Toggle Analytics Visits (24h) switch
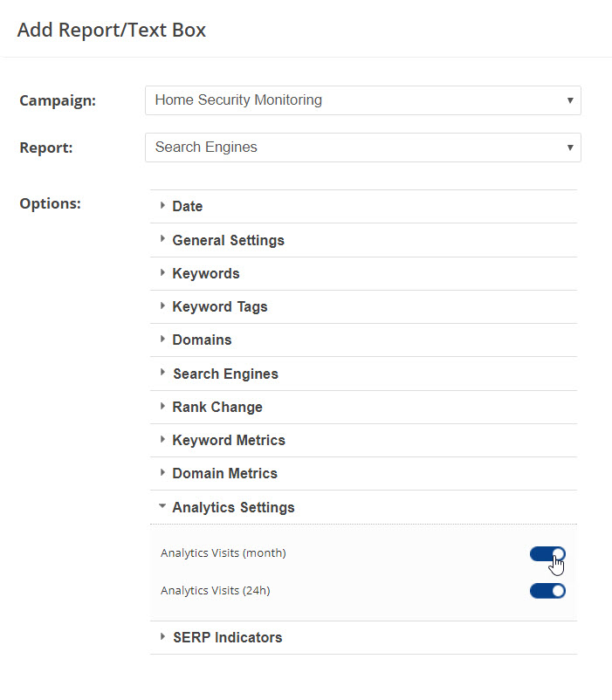The width and height of the screenshot is (612, 700). pos(547,591)
